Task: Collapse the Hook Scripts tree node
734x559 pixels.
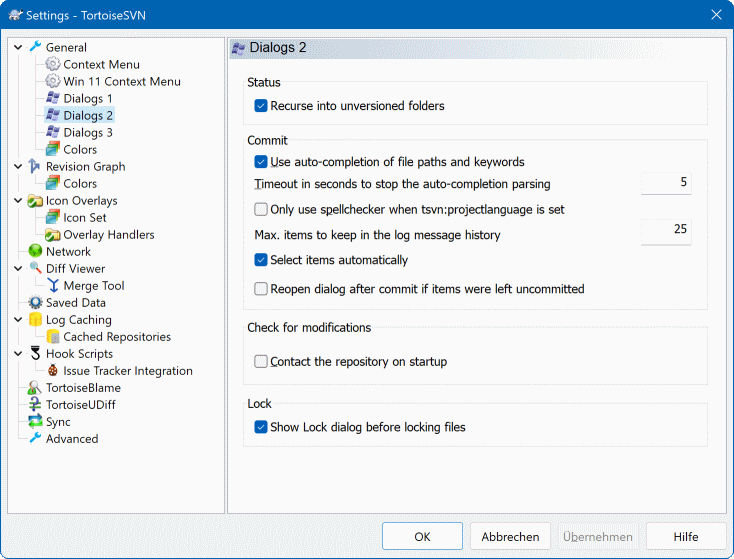Action: 18,353
